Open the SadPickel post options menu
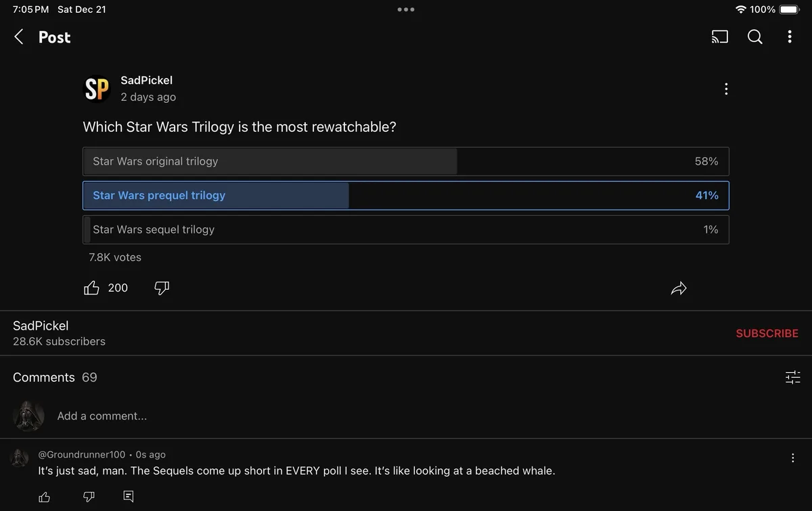Viewport: 812px width, 511px height. pyautogui.click(x=726, y=89)
